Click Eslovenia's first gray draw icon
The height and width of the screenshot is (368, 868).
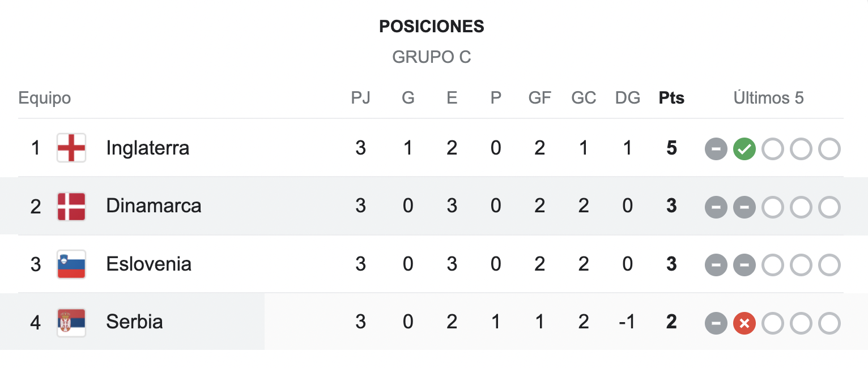pos(716,265)
